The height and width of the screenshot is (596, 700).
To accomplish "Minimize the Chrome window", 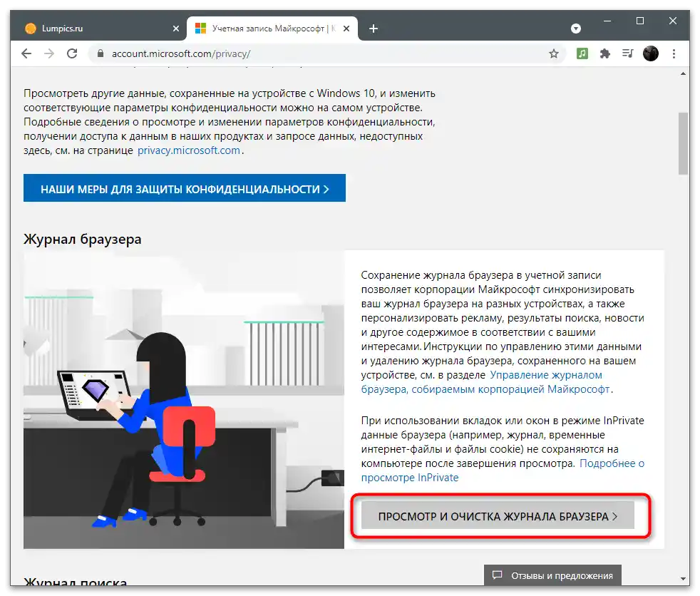I will [x=607, y=21].
